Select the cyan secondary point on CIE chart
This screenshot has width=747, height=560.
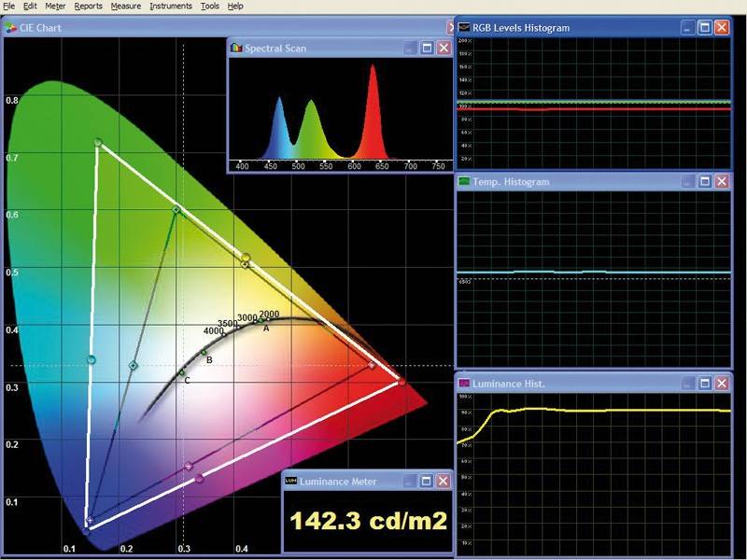click(92, 359)
